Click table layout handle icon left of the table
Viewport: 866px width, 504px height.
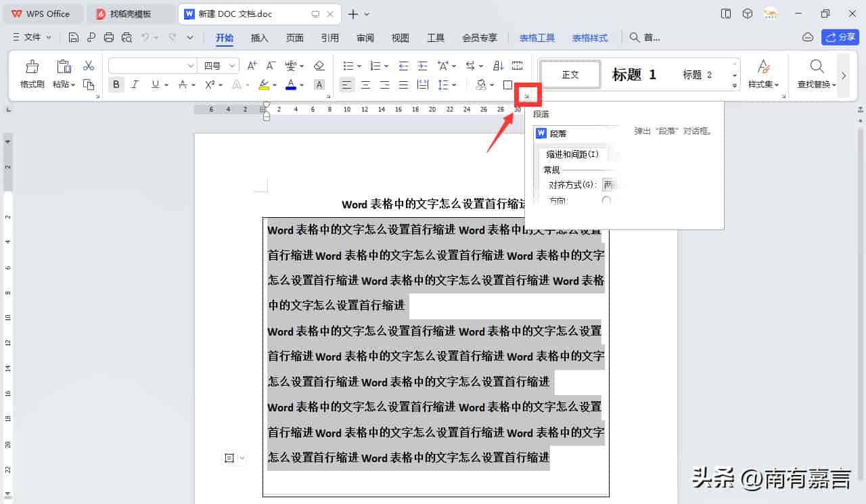click(229, 458)
